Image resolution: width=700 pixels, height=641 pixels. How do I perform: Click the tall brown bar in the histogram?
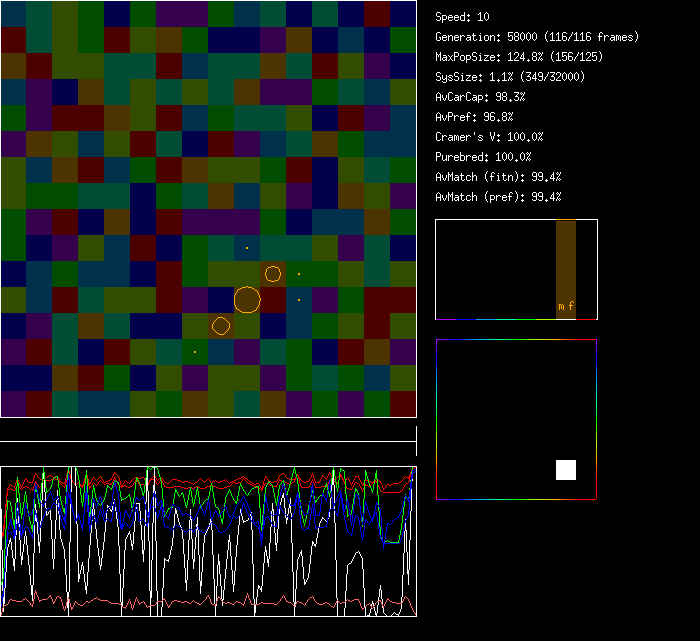tap(566, 260)
